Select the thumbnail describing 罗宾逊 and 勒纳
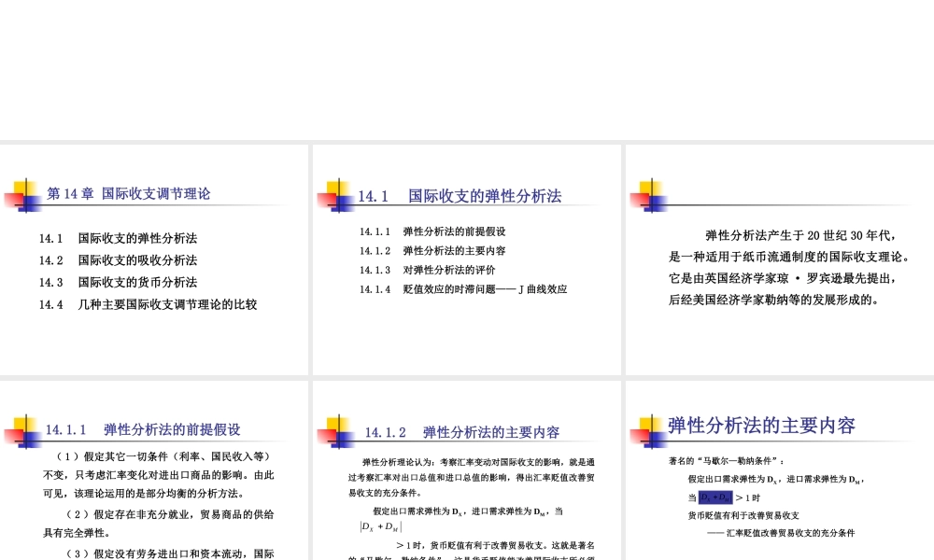The image size is (934, 560). (x=778, y=259)
